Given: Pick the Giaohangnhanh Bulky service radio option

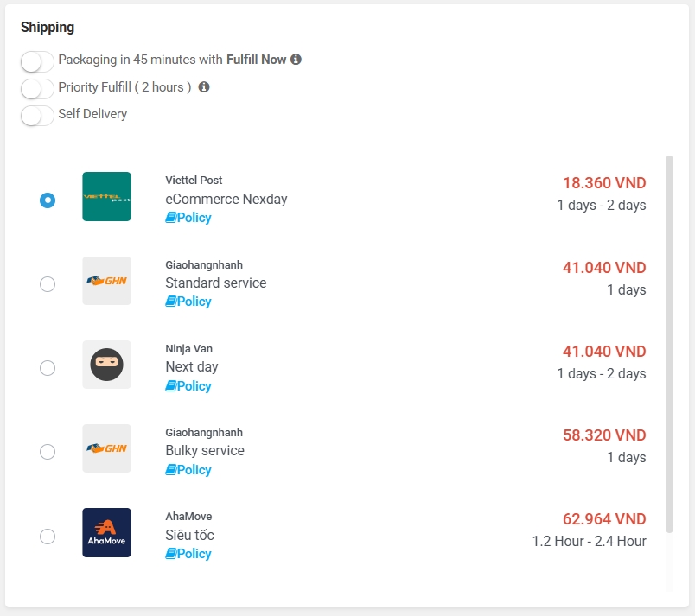Looking at the screenshot, I should click(48, 452).
